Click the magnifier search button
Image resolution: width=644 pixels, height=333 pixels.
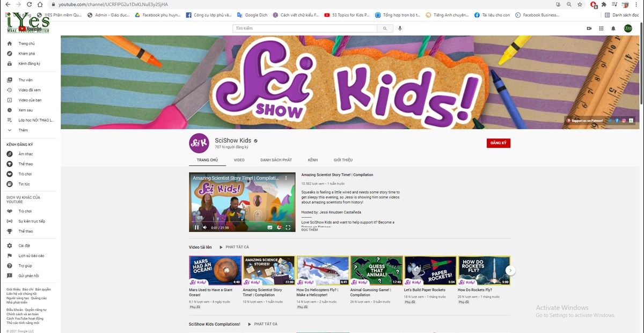click(385, 28)
